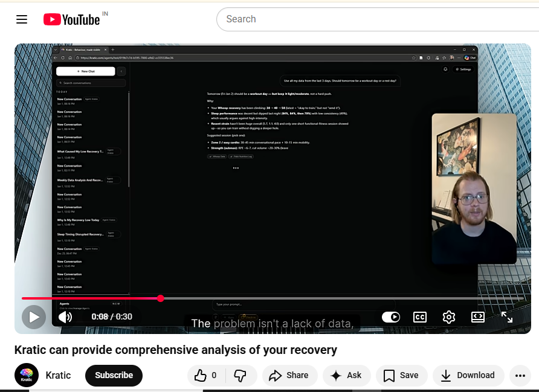Turn on closed captions with the CC button

[x=420, y=316]
